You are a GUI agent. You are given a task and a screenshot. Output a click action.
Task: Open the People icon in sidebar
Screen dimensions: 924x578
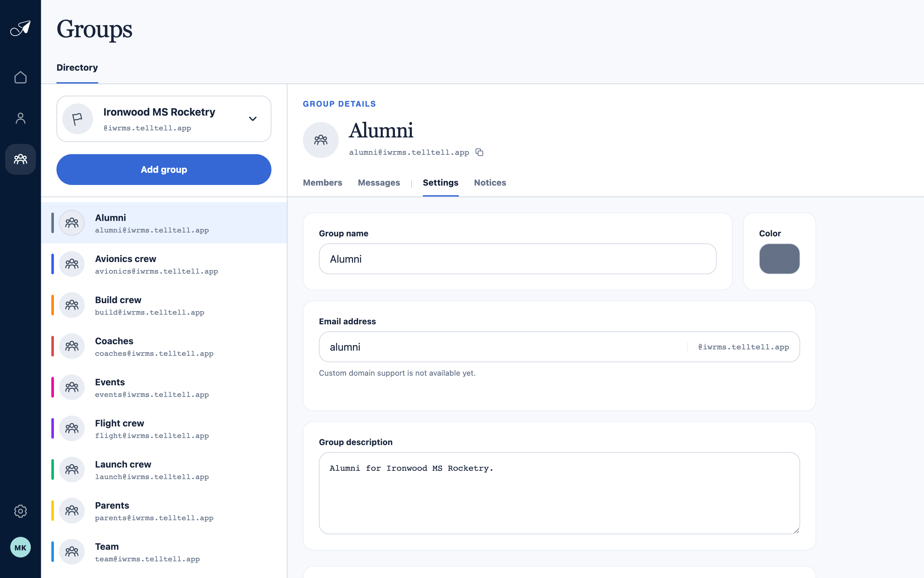20,118
